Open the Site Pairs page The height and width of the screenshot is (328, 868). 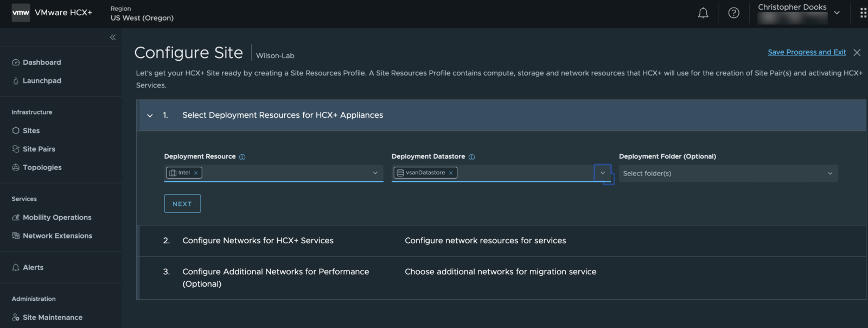[x=39, y=149]
